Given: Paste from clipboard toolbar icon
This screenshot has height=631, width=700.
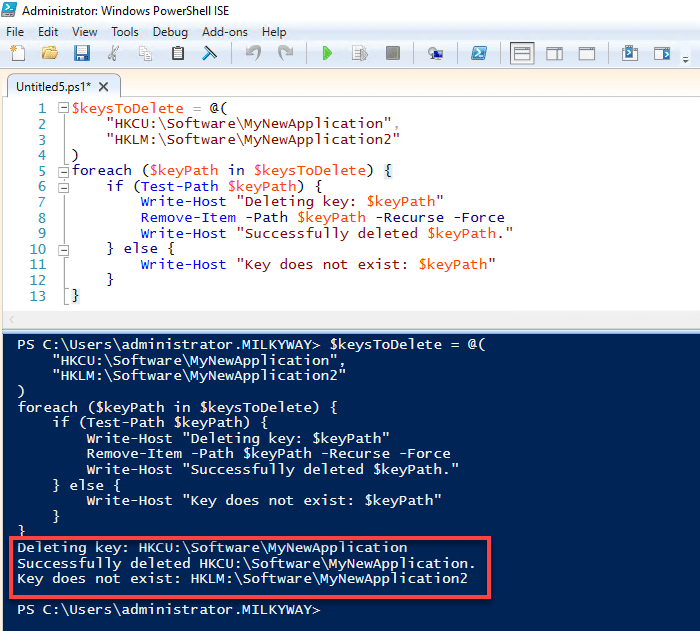Looking at the screenshot, I should tap(178, 54).
